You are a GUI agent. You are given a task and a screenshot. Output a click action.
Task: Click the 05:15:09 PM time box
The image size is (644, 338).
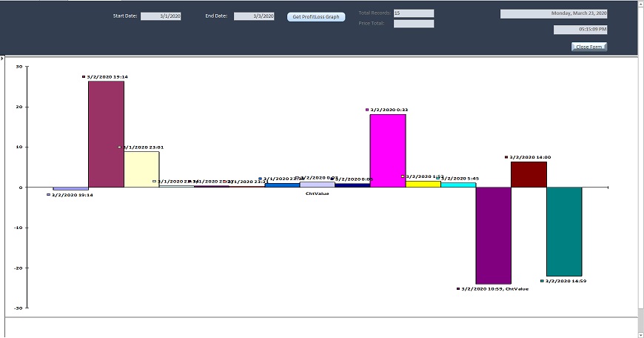click(x=580, y=30)
